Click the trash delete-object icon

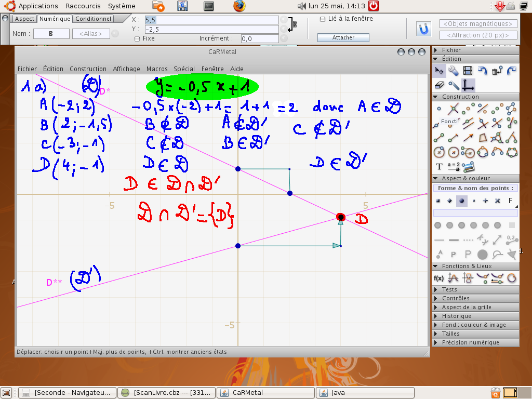(x=497, y=71)
